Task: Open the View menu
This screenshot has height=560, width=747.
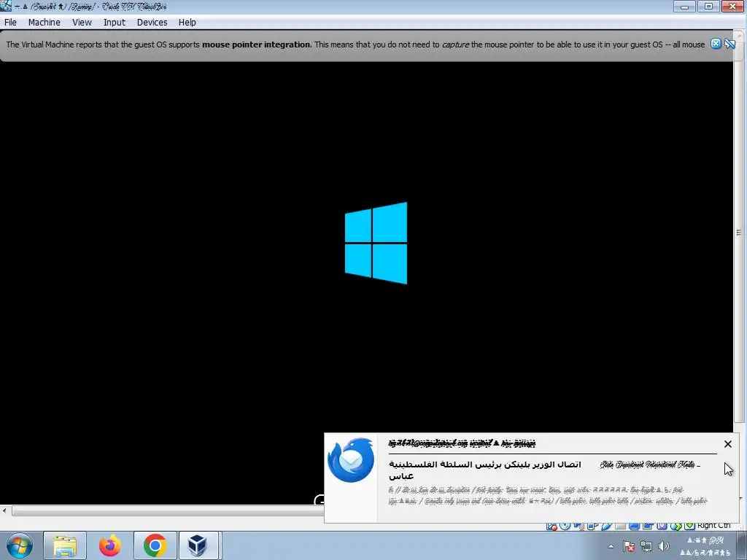Action: click(x=82, y=23)
